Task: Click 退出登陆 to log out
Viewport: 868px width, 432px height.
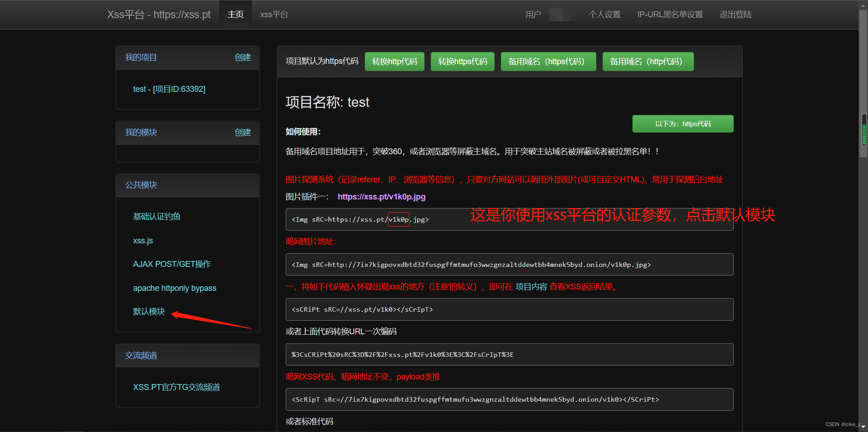Action: [x=736, y=14]
